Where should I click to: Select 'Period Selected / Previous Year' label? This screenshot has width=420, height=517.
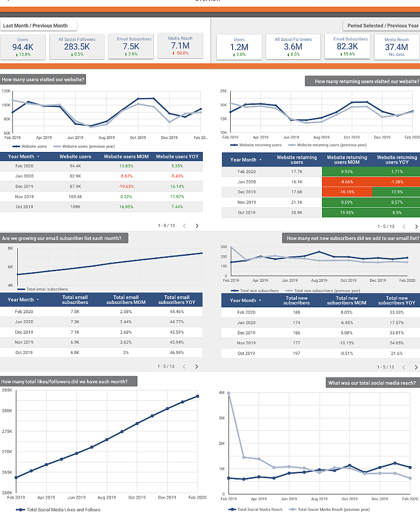[x=383, y=25]
